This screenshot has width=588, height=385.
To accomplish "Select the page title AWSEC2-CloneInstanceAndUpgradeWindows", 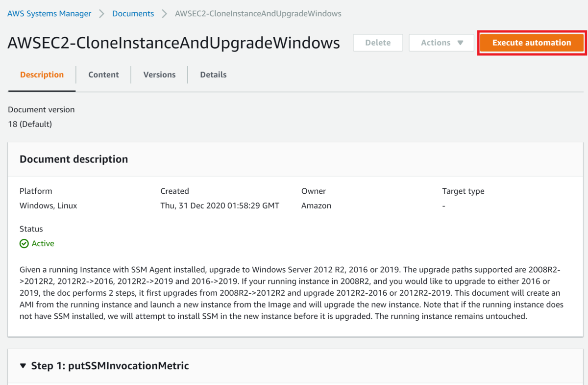I will coord(173,43).
